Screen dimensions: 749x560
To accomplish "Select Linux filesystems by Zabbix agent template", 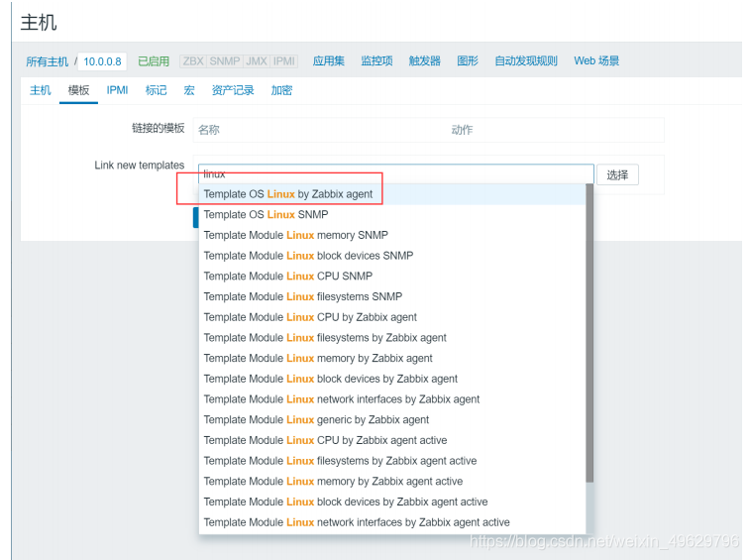I will [392, 338].
